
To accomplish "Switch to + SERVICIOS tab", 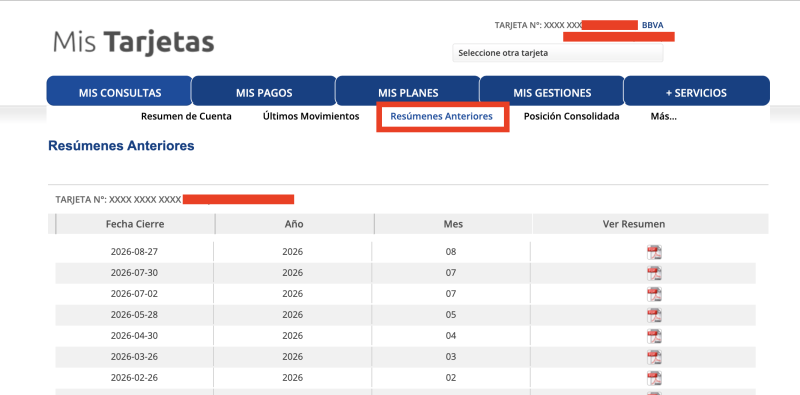I will click(696, 91).
